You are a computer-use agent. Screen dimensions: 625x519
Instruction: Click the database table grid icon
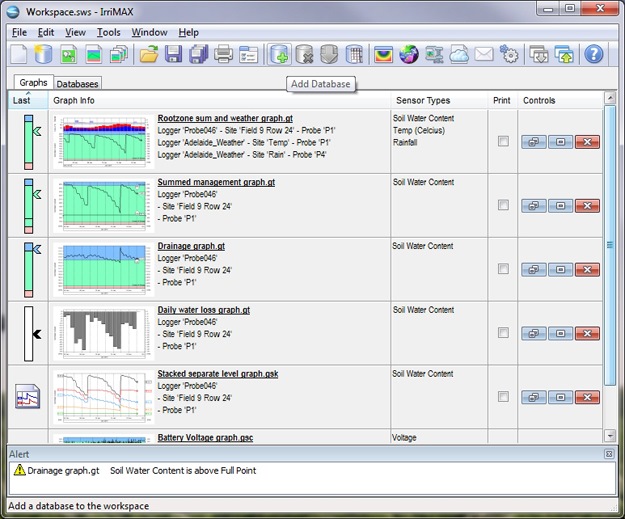coord(354,54)
